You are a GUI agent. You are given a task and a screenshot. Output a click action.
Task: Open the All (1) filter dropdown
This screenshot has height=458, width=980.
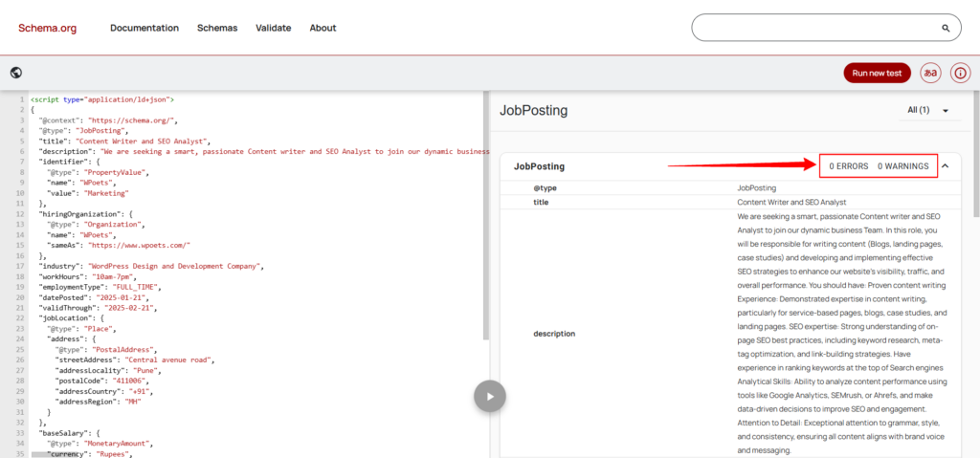pos(928,111)
